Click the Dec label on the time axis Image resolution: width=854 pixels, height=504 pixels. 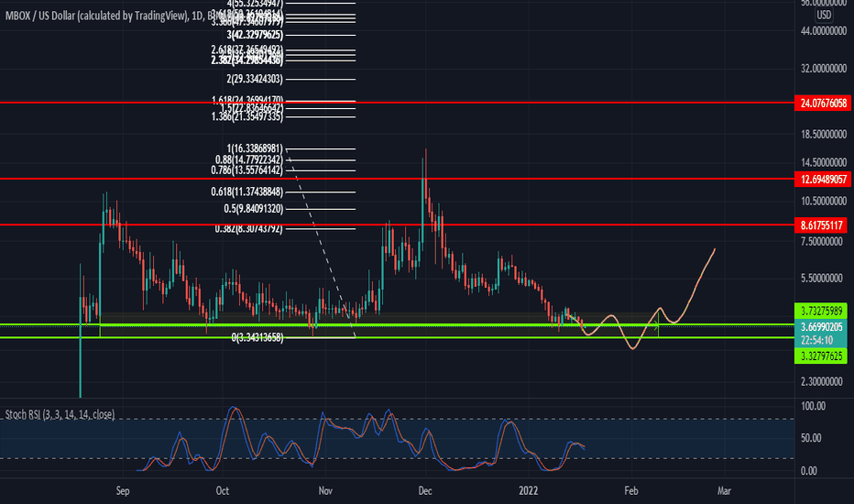425,491
